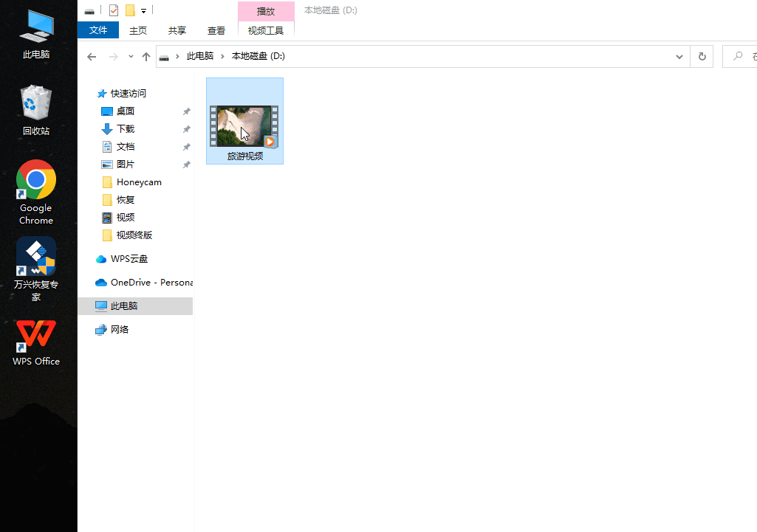757x532 pixels.
Task: Unpin 图片 from Quick access
Action: 185,164
